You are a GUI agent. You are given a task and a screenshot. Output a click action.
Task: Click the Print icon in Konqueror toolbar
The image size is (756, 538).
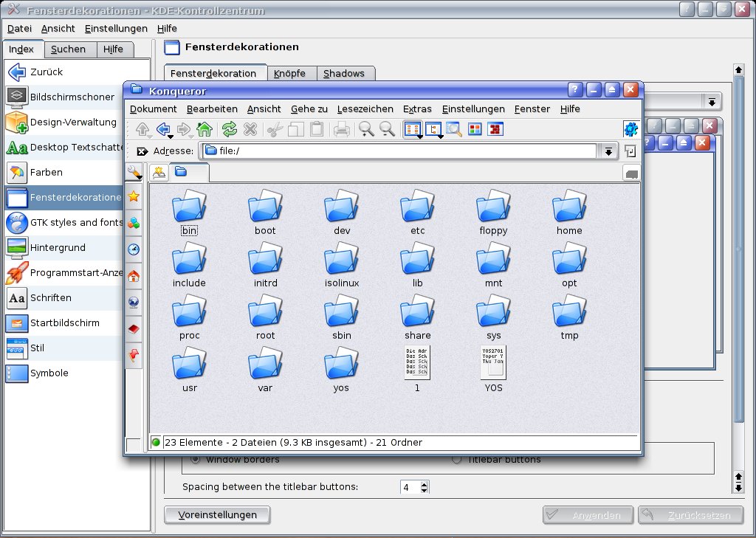[x=341, y=129]
